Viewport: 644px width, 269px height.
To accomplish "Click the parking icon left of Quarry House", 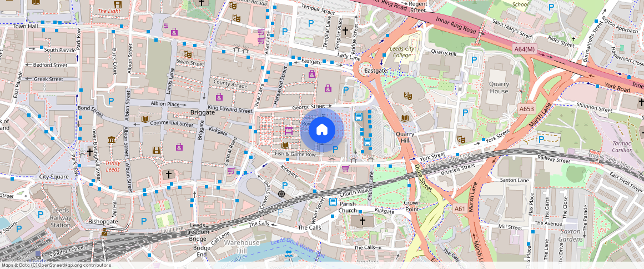I will [x=474, y=60].
